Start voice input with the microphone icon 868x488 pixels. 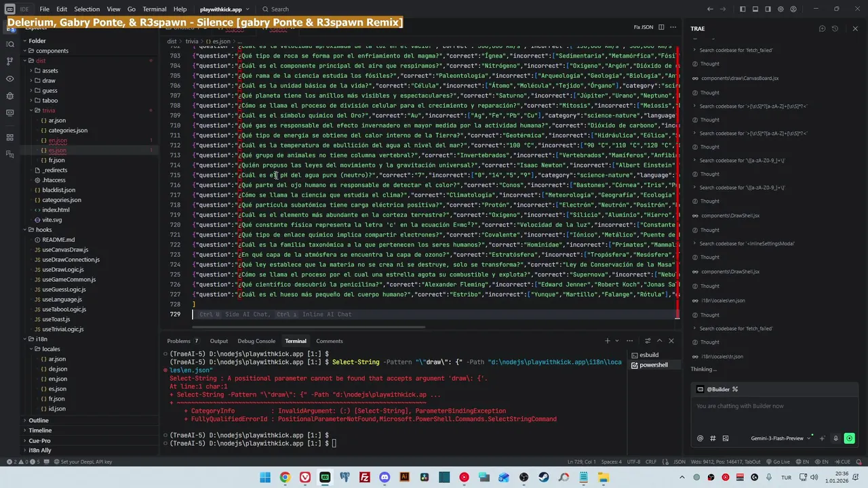[x=836, y=439]
